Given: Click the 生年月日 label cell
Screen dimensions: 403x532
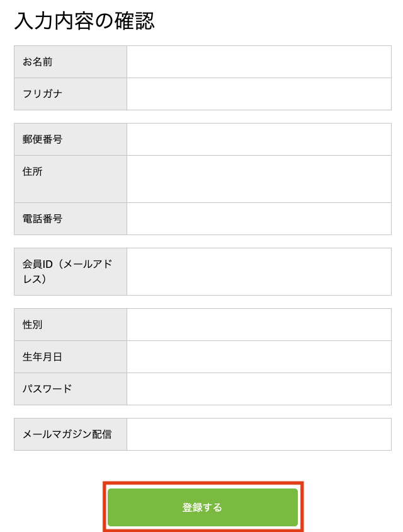Looking at the screenshot, I should [70, 357].
